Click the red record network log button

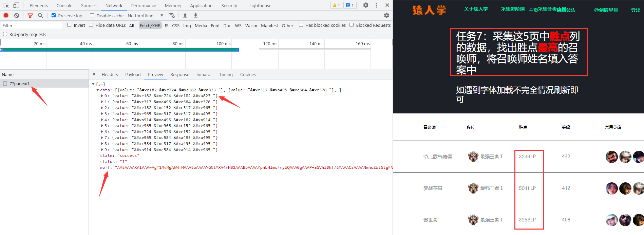point(6,15)
